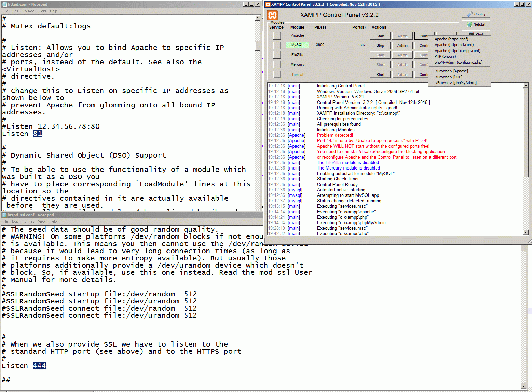Open File menu in httpd.conf Notepad
The width and height of the screenshot is (532, 392).
tap(5, 11)
